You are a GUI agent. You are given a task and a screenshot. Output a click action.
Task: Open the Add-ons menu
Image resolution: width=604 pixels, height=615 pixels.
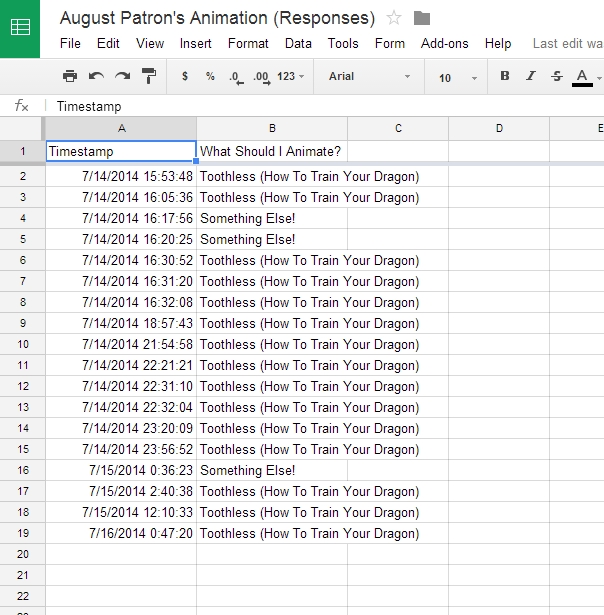point(444,43)
